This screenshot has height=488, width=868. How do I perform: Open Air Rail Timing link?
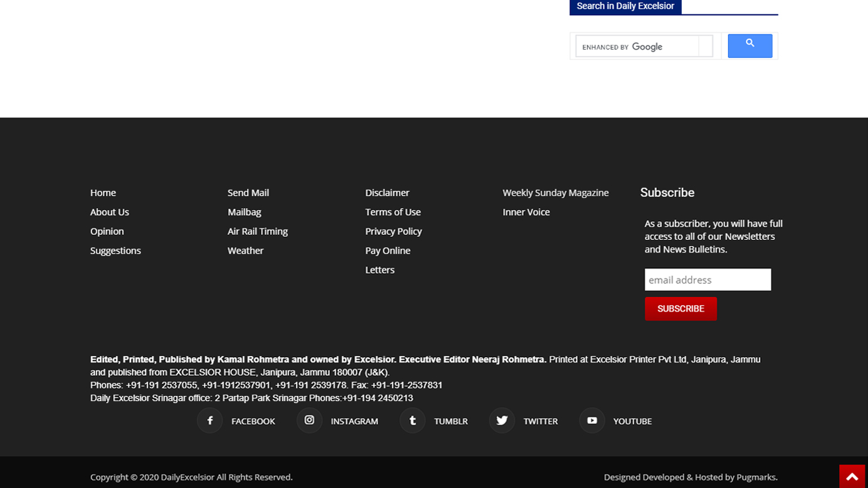point(258,231)
